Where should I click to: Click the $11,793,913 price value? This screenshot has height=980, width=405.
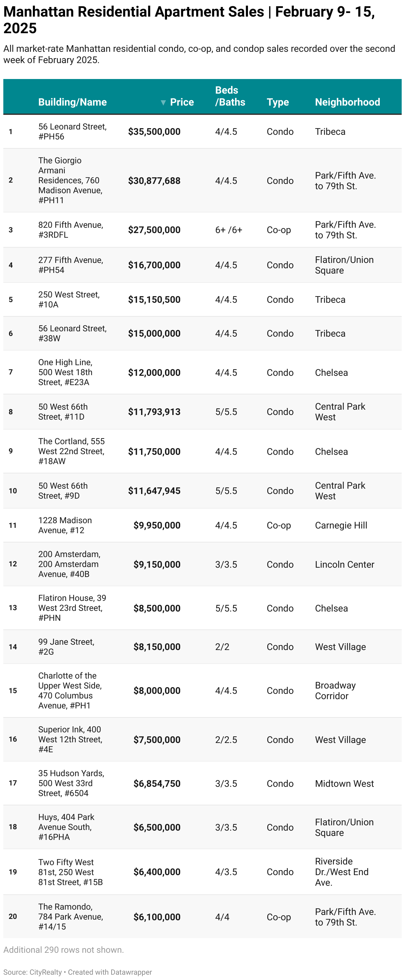click(x=154, y=412)
